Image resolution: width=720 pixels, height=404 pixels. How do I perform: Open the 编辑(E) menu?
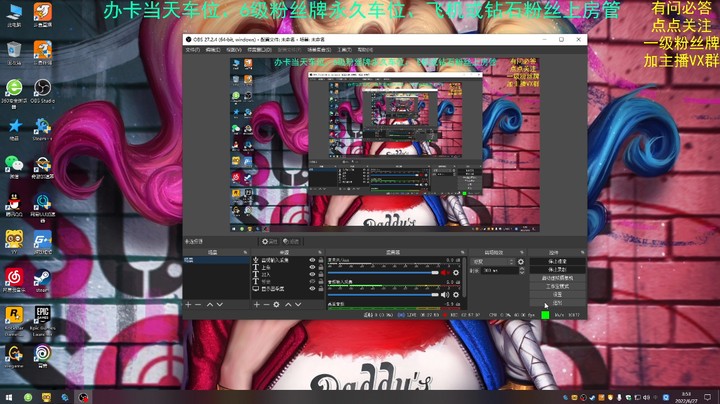pyautogui.click(x=213, y=50)
